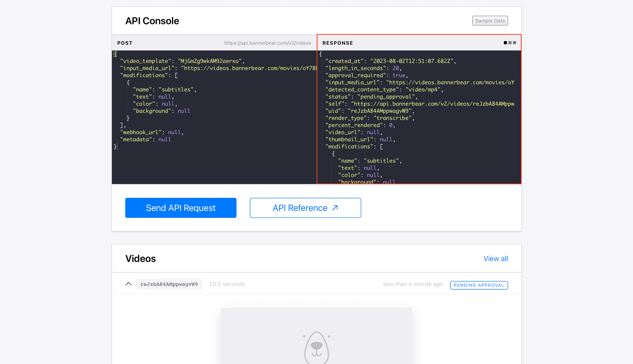This screenshot has height=364, width=633.
Task: Place cursor on the webhook_url line in the request
Action: [152, 132]
